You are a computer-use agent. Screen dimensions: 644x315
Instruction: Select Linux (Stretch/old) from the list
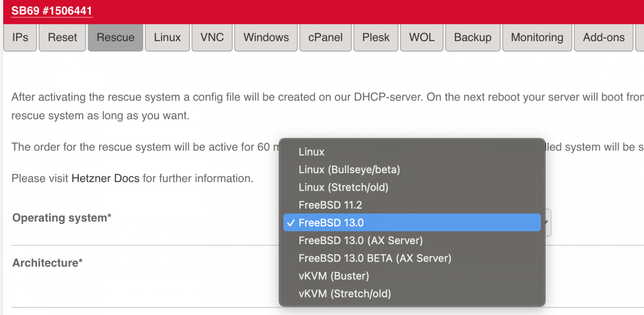tap(344, 187)
